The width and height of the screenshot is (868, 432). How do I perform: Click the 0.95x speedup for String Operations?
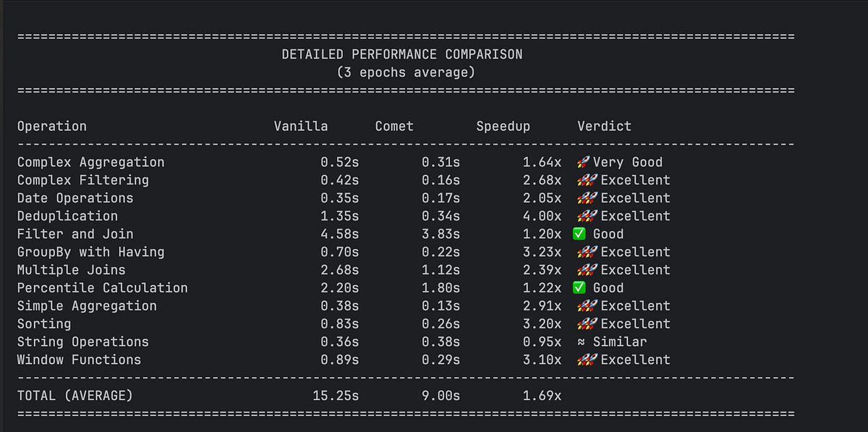click(x=542, y=342)
